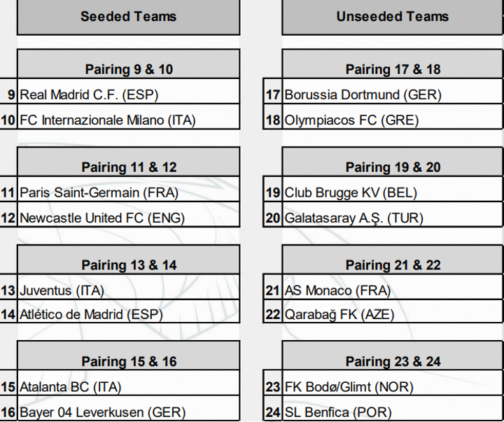This screenshot has width=504, height=422.
Task: Click the Pairing 19 & 20 heading
Action: coord(393,167)
